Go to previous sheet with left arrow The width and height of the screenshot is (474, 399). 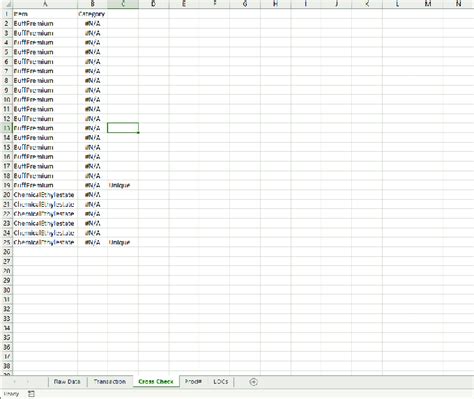point(15,382)
